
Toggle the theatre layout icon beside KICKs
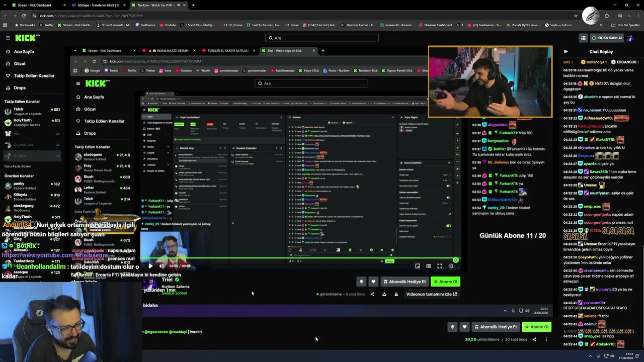[583, 38]
